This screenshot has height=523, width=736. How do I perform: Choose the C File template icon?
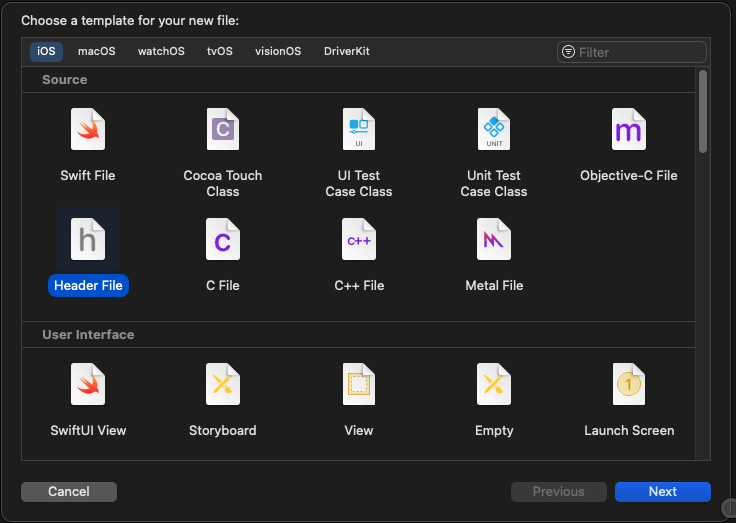[x=223, y=239]
